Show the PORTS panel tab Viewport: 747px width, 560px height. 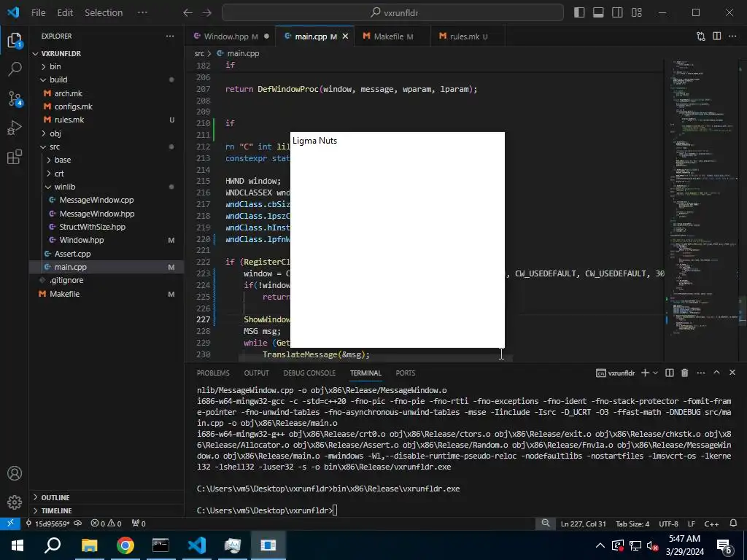click(406, 373)
